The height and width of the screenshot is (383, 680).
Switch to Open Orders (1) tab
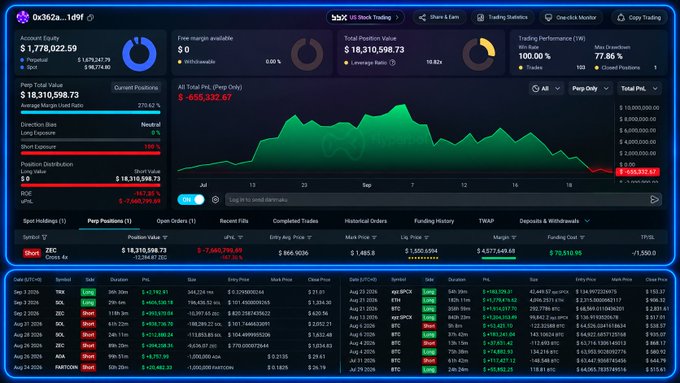click(176, 221)
